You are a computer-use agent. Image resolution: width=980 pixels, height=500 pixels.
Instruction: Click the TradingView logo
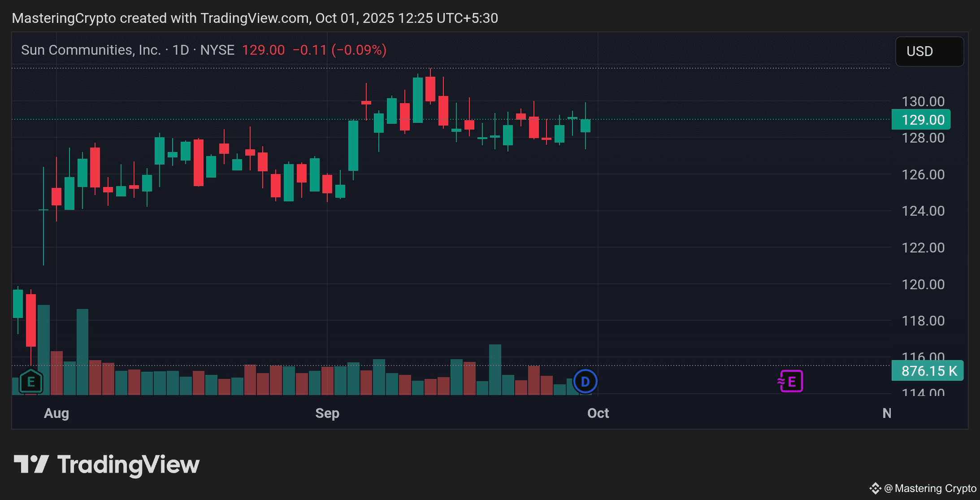point(31,464)
